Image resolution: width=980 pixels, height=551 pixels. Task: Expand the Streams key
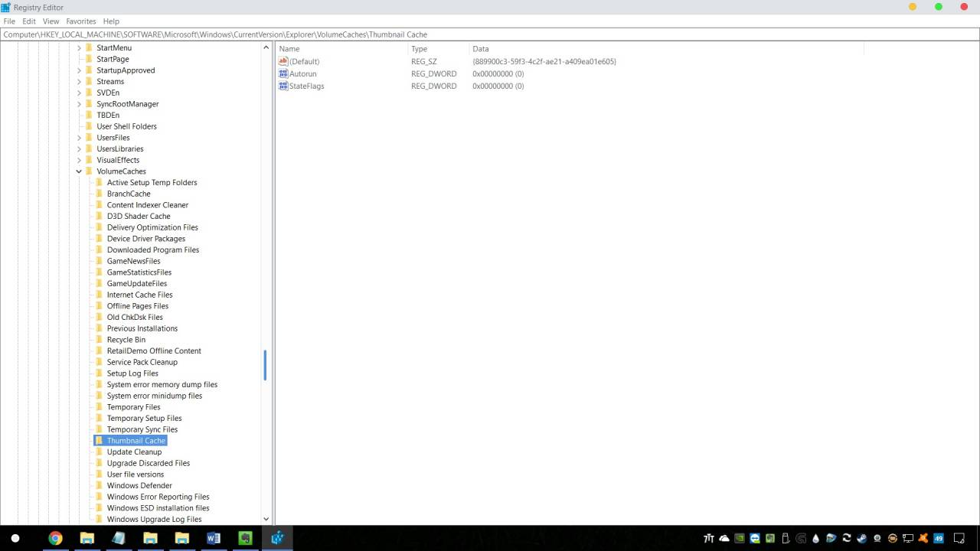(x=79, y=81)
